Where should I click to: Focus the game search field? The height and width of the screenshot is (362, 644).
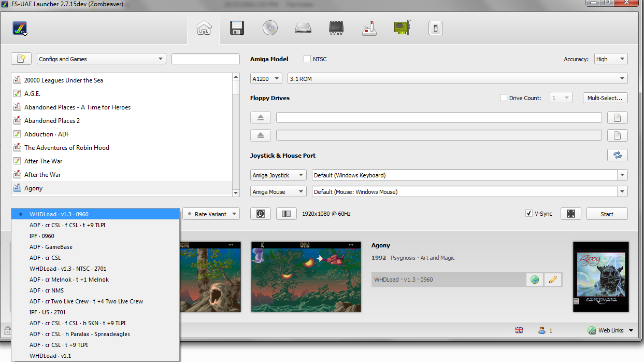206,59
